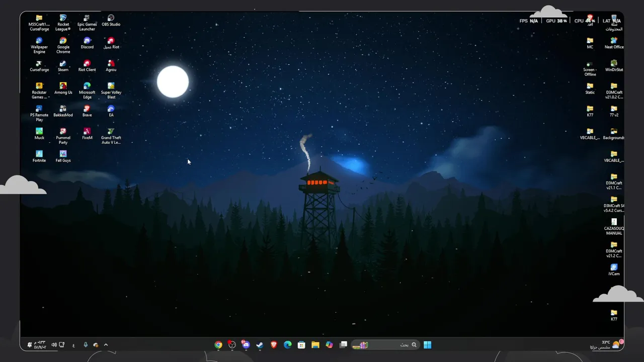Open Microsoft Edge from the taskbar
This screenshot has height=362, width=644.
(287, 345)
